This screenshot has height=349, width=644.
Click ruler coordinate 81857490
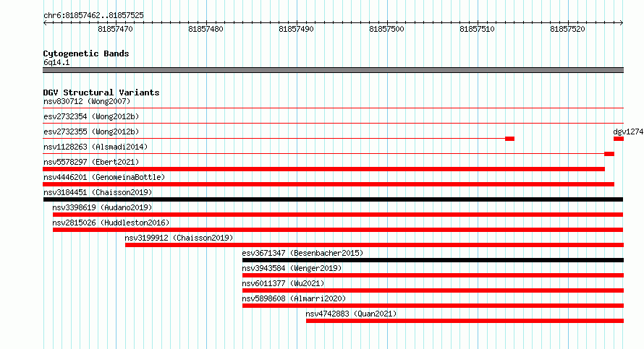point(296,29)
